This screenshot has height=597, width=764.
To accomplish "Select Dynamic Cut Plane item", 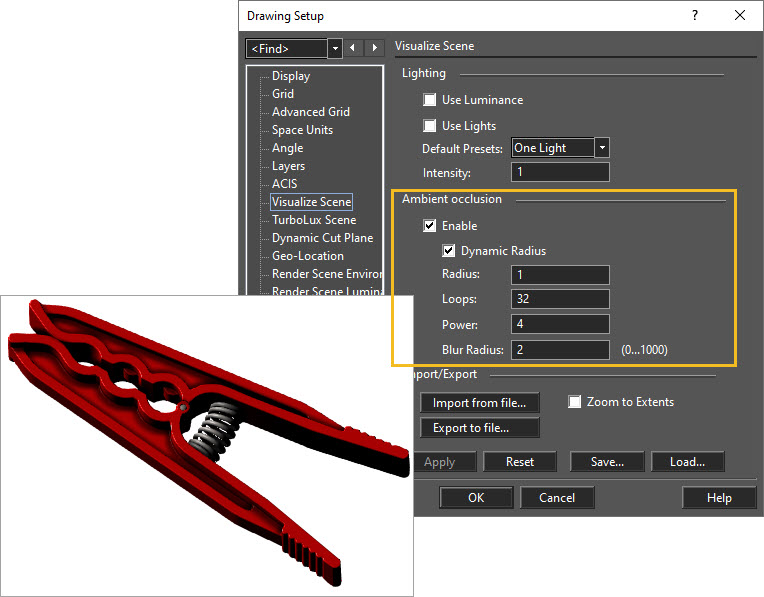I will pyautogui.click(x=322, y=238).
